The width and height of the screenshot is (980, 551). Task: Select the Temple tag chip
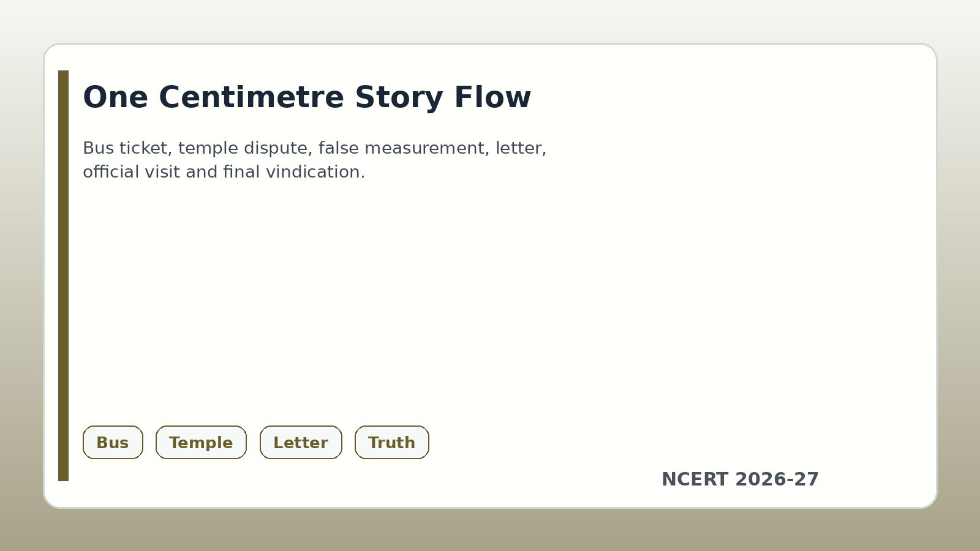(201, 442)
